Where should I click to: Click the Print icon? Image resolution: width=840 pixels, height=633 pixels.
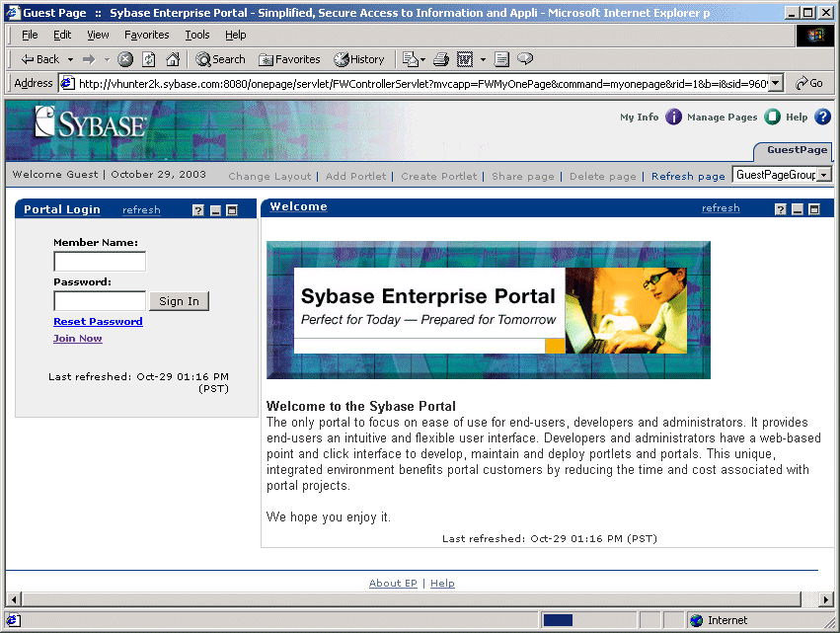(x=441, y=59)
